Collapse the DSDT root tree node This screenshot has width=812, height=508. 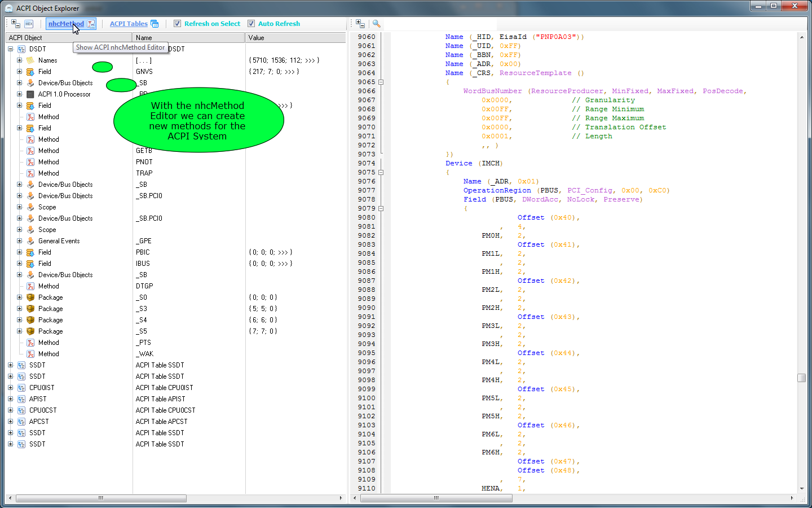(x=10, y=49)
